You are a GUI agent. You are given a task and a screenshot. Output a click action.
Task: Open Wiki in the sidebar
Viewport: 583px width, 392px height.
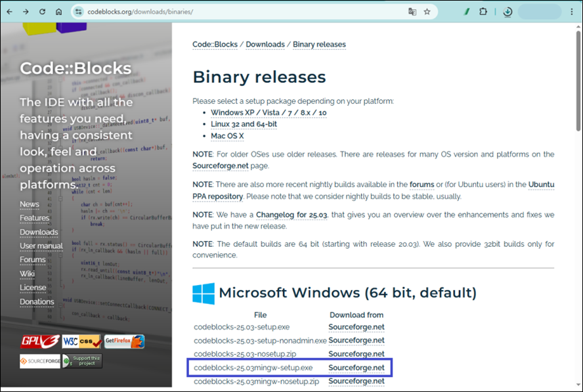tap(27, 274)
